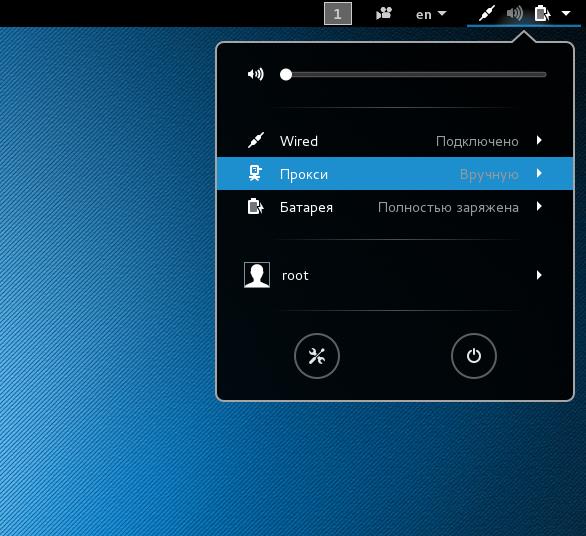Click the battery icon in Батарея row
This screenshot has width=586, height=536.
[x=256, y=206]
